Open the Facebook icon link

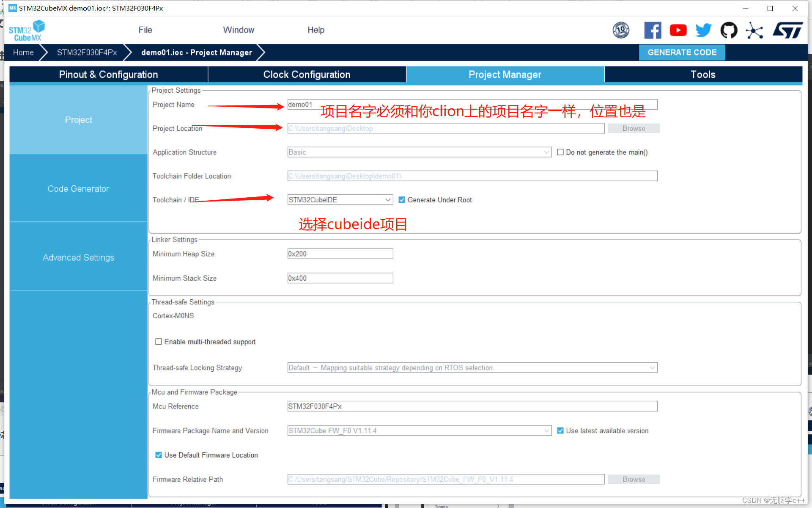pos(653,30)
